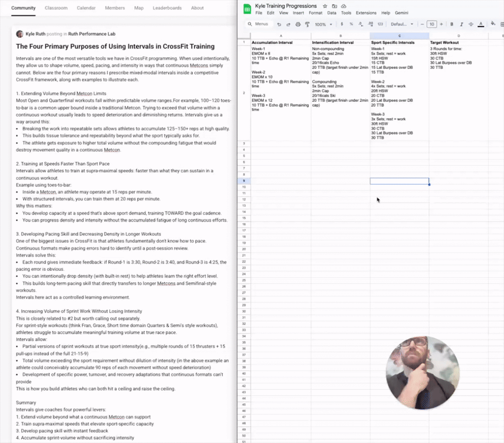
Task: Select row 9 header
Action: pos(244,181)
